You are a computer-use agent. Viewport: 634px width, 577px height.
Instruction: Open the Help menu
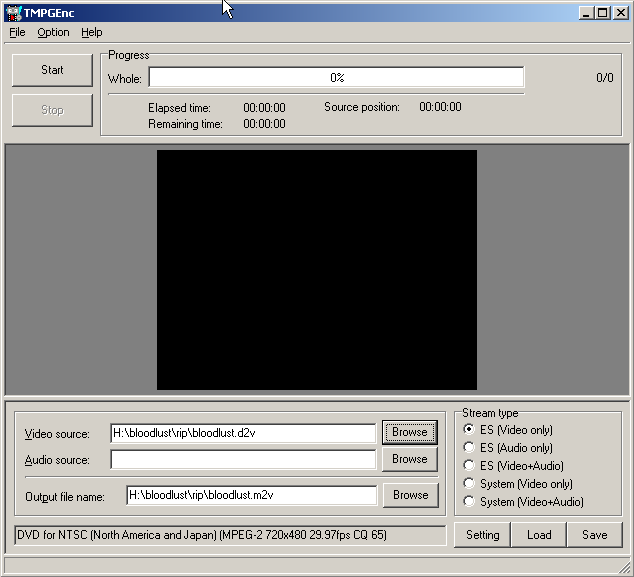[92, 32]
